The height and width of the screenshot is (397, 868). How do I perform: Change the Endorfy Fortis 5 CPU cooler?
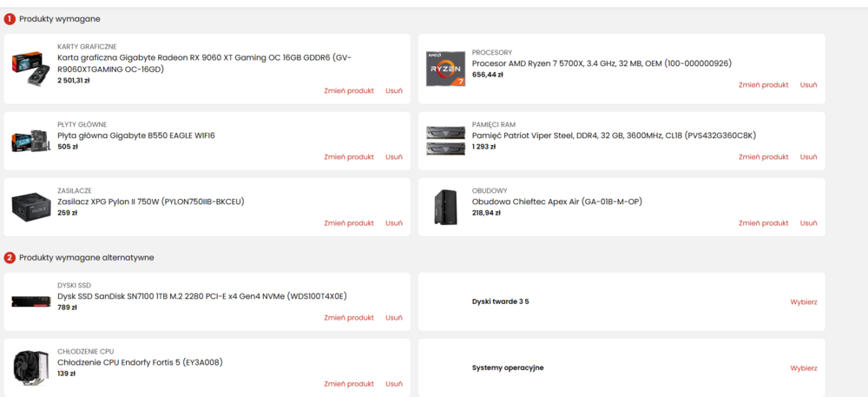coord(349,384)
